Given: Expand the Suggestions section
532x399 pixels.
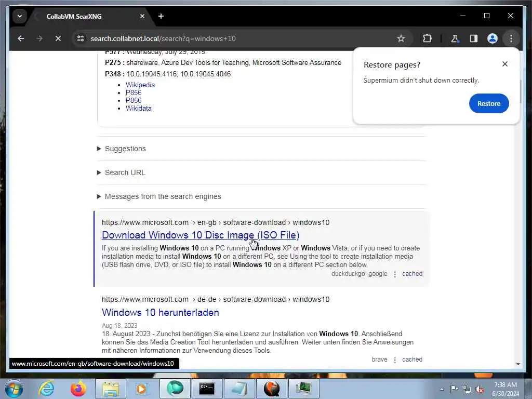Looking at the screenshot, I should (125, 149).
